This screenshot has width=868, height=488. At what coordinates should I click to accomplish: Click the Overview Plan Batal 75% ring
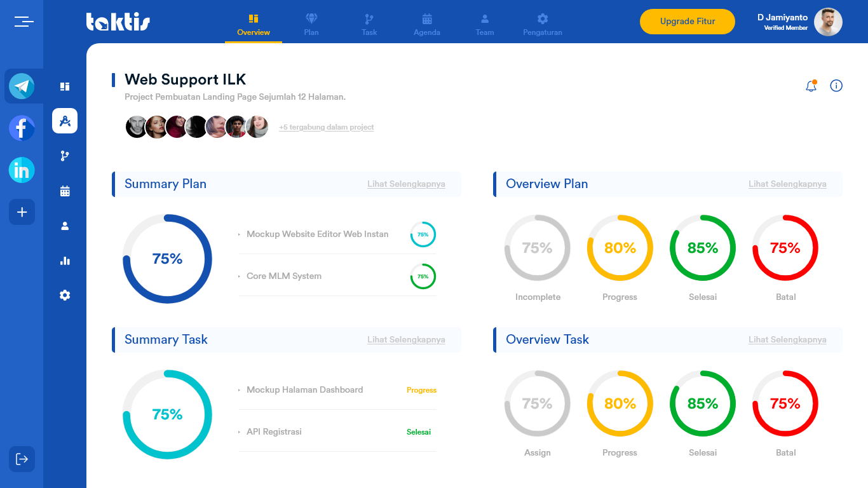pos(785,248)
